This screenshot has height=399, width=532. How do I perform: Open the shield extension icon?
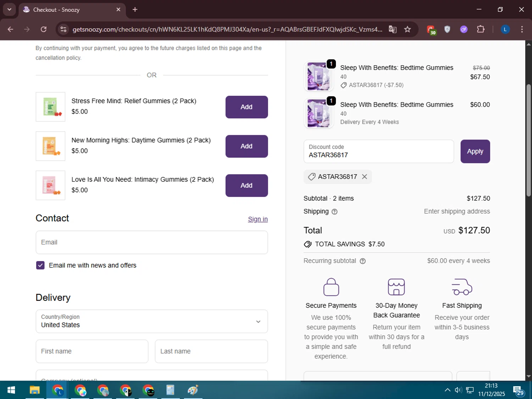click(x=447, y=29)
